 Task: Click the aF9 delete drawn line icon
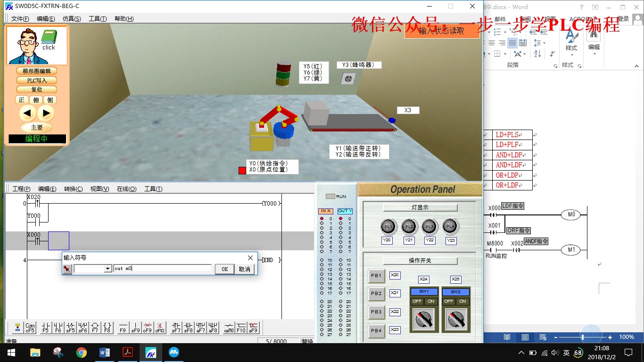pyautogui.click(x=253, y=328)
